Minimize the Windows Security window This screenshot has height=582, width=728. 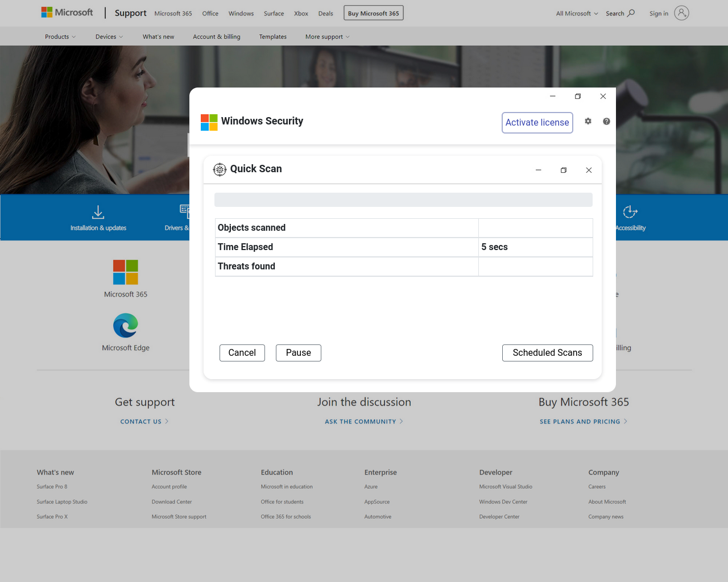point(552,96)
